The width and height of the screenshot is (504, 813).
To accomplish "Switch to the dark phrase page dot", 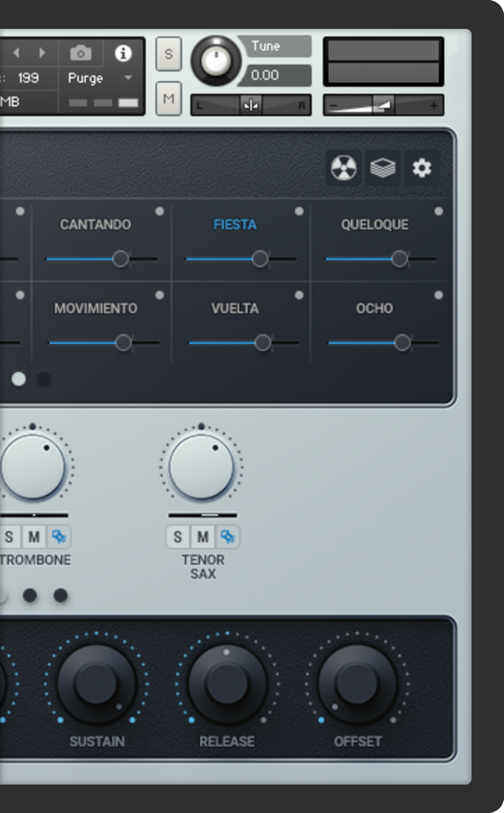I will pyautogui.click(x=44, y=379).
